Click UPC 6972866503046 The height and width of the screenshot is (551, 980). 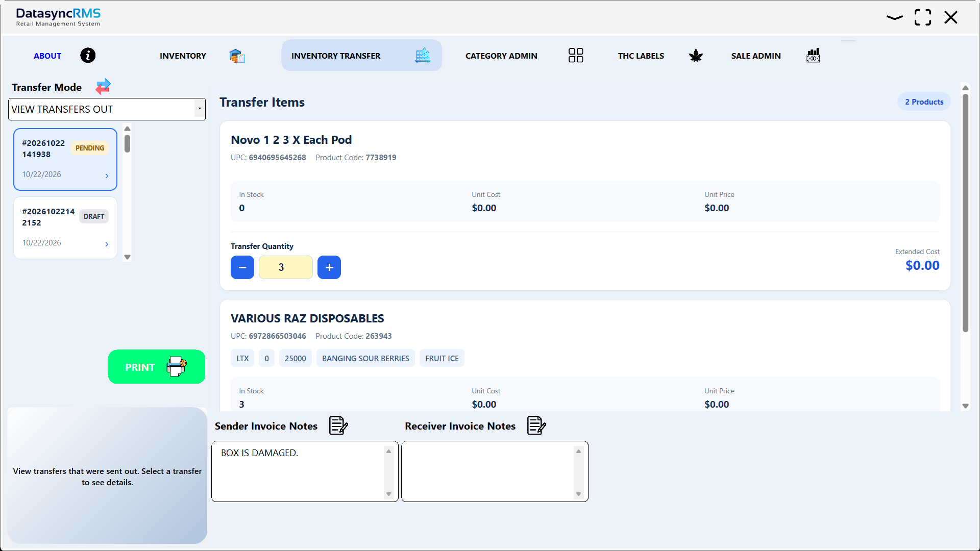pos(268,336)
